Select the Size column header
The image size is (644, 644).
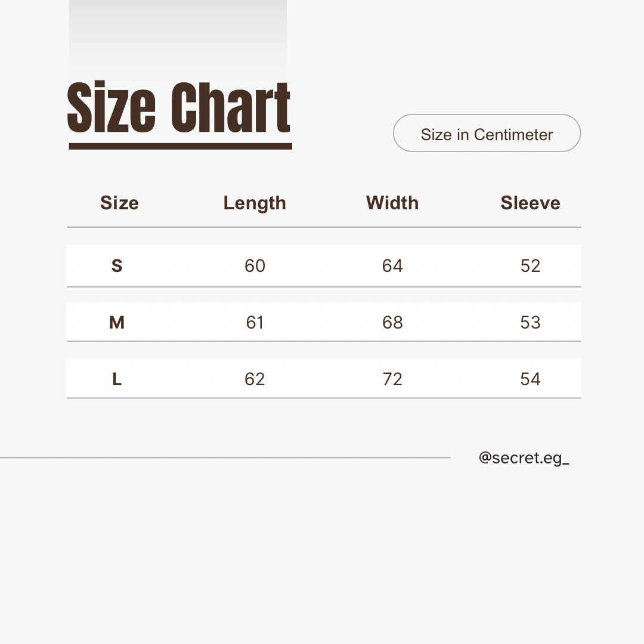pos(119,203)
